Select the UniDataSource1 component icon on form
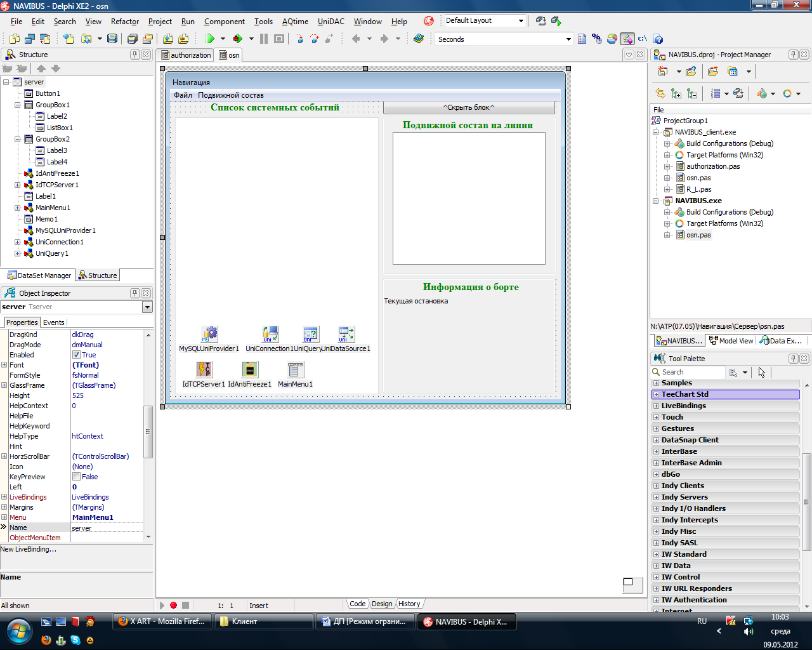Image resolution: width=812 pixels, height=650 pixels. pos(346,334)
